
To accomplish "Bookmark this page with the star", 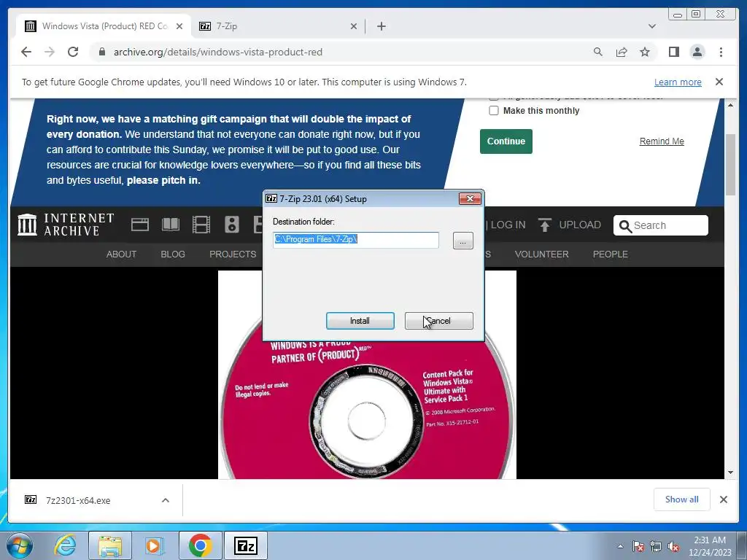I will (645, 52).
